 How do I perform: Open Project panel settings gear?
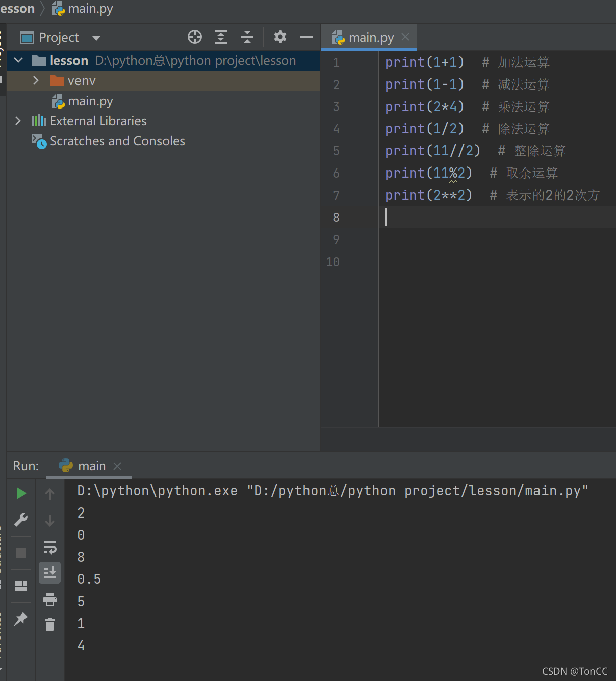pyautogui.click(x=280, y=37)
